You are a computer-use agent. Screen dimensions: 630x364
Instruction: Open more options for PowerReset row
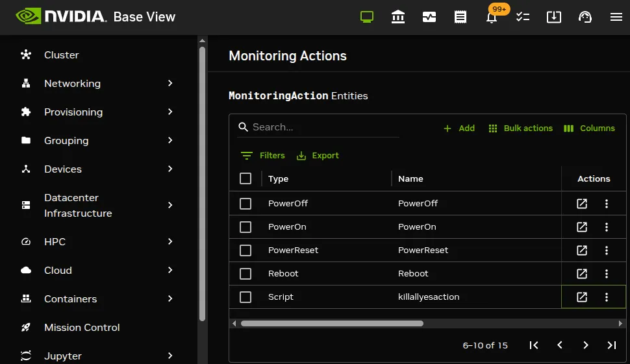(607, 250)
